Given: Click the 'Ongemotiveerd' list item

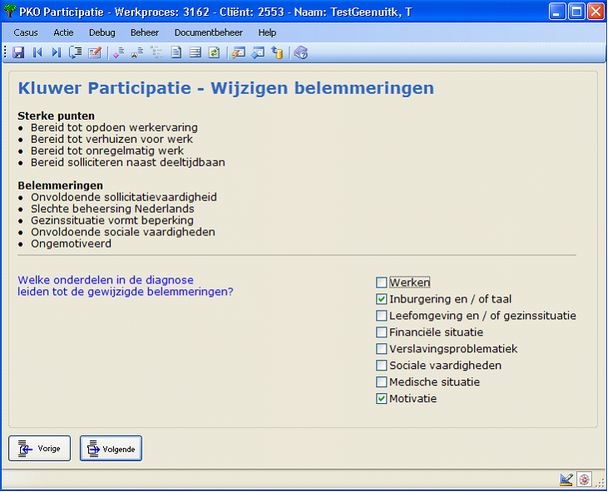Looking at the screenshot, I should tap(71, 244).
